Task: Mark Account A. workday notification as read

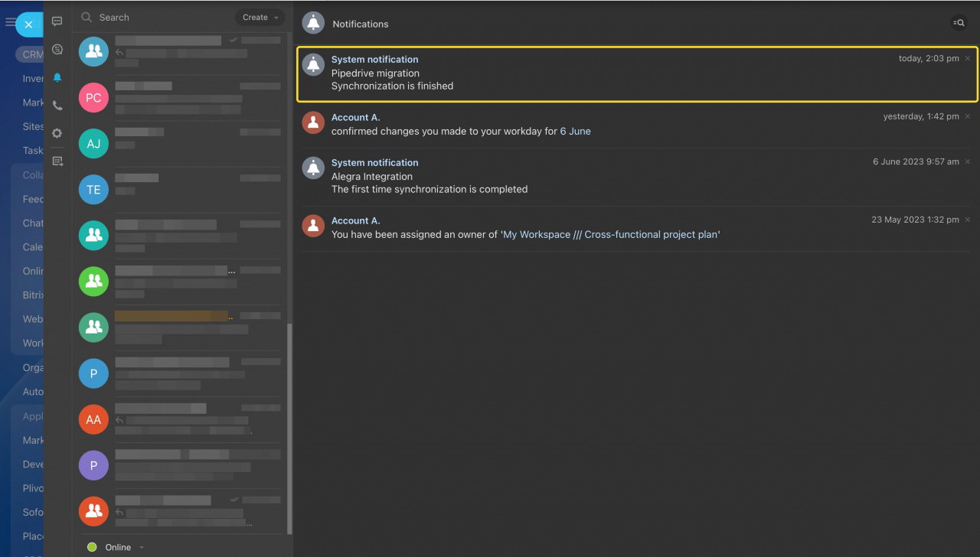Action: (967, 116)
